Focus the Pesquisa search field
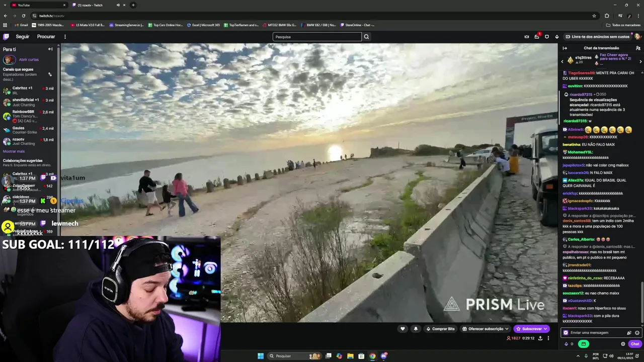Image resolution: width=644 pixels, height=362 pixels. [317, 37]
